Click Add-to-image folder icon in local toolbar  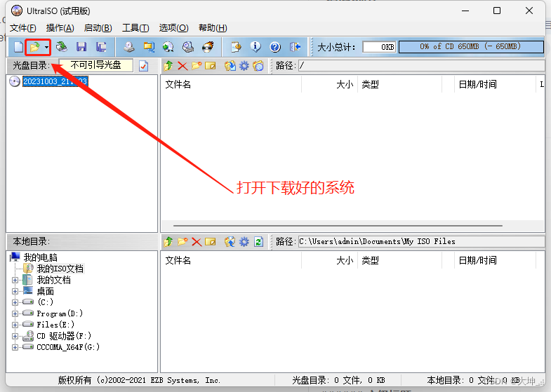click(x=230, y=241)
